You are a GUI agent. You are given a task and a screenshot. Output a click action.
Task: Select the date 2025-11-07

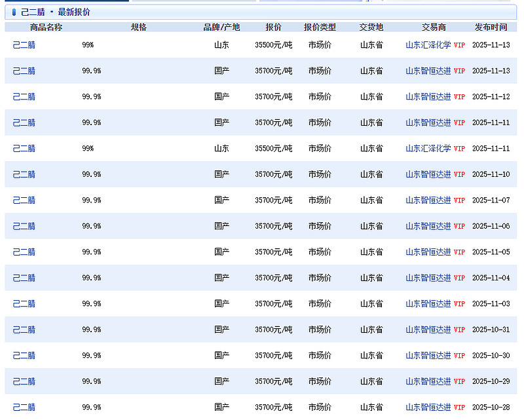pyautogui.click(x=491, y=200)
